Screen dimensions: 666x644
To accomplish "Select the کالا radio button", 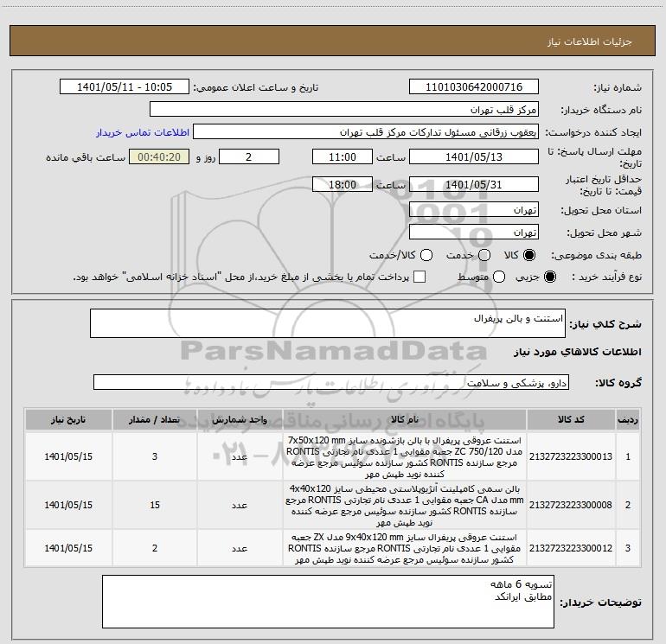I will pyautogui.click(x=529, y=255).
